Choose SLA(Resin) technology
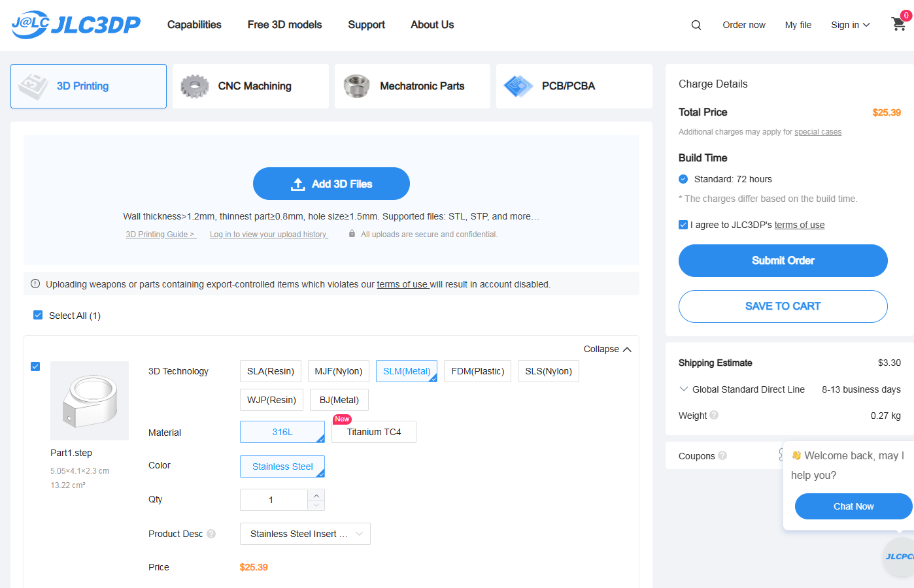914x588 pixels. pyautogui.click(x=271, y=371)
